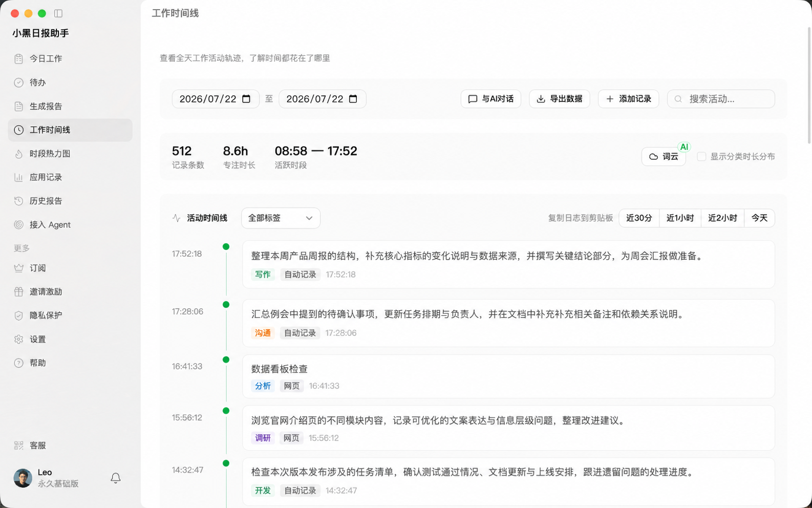Copy logs from 近30分

coord(639,218)
